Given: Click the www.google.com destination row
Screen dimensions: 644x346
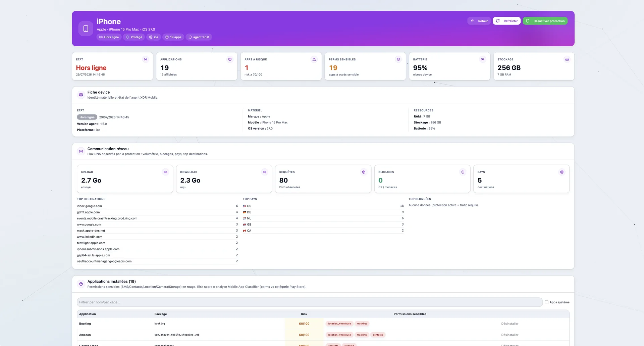Looking at the screenshot, I should [x=157, y=225].
